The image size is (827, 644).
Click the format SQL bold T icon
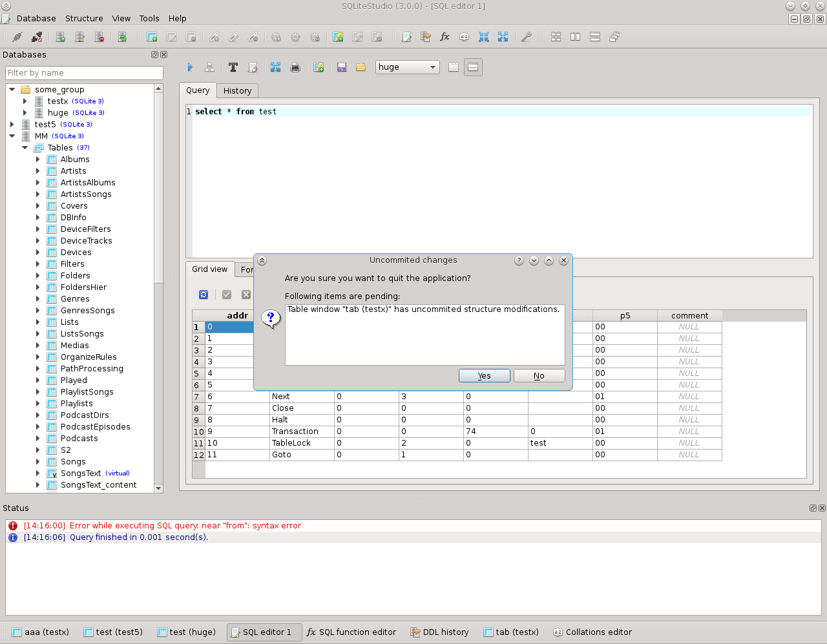pyautogui.click(x=233, y=67)
